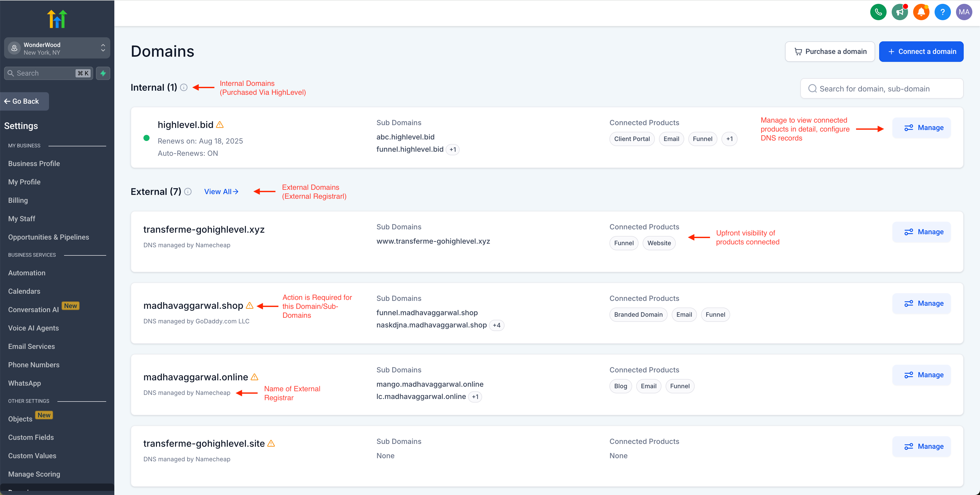Open My Staff settings
The height and width of the screenshot is (495, 980).
point(22,219)
